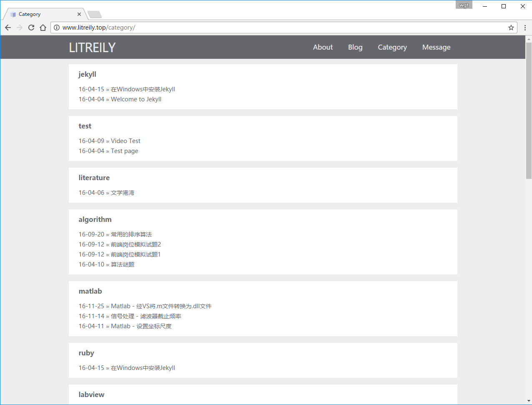The image size is (532, 405).
Task: Click the matlab category heading
Action: [90, 291]
